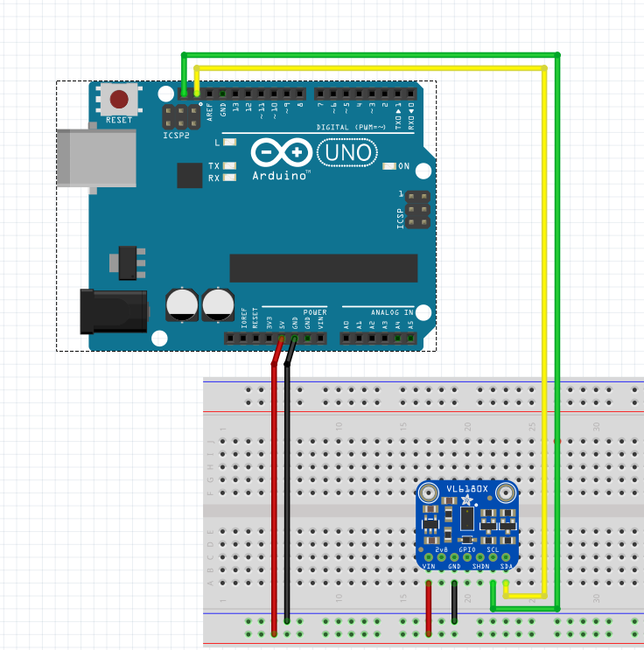Select the long black ground wire from Arduino
The width and height of the screenshot is (644, 650).
288,490
